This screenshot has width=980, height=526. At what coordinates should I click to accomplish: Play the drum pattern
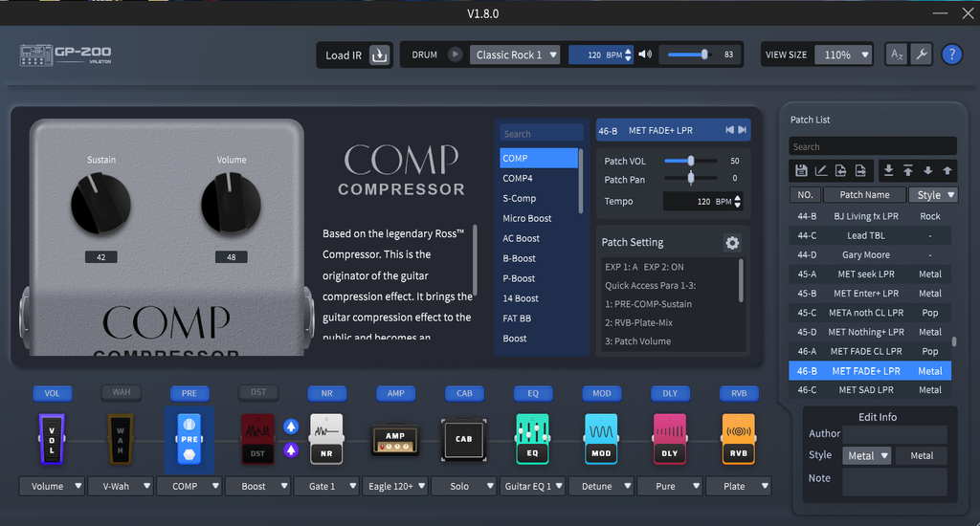point(455,55)
